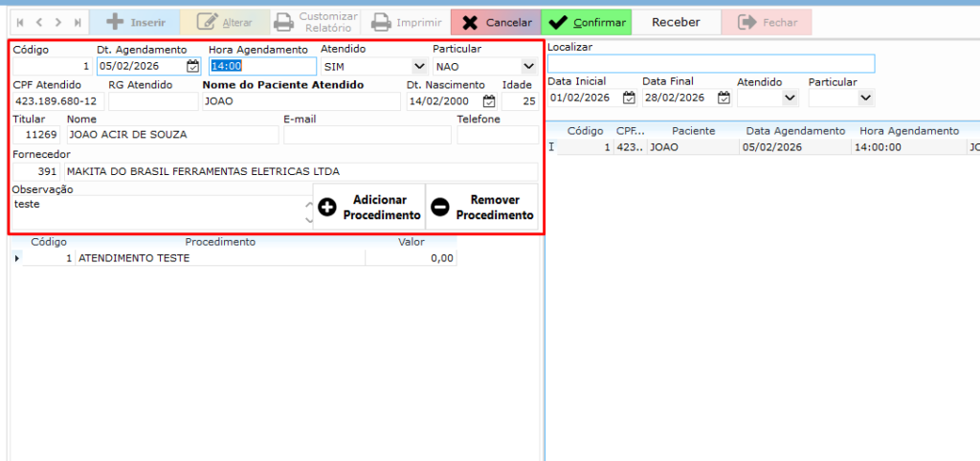Viewport: 980px width, 461px height.
Task: Click the Receber button
Action: (x=676, y=22)
